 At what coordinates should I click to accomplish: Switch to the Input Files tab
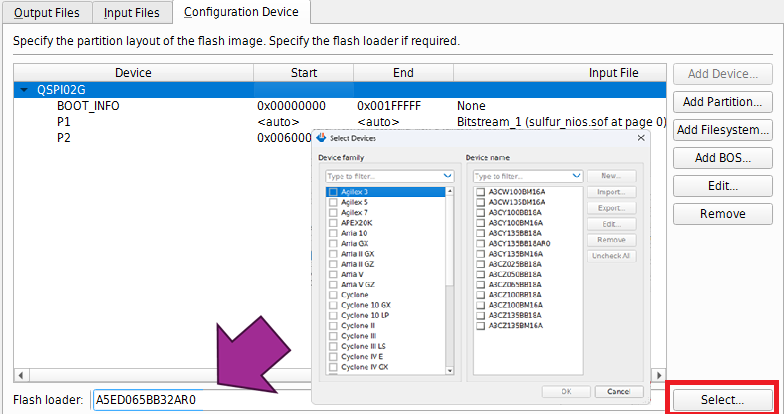[x=132, y=12]
